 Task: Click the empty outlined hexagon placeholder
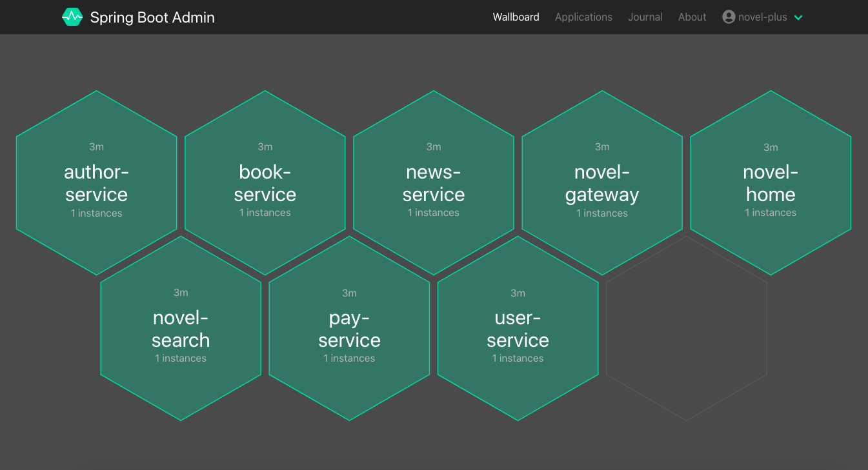(686, 328)
